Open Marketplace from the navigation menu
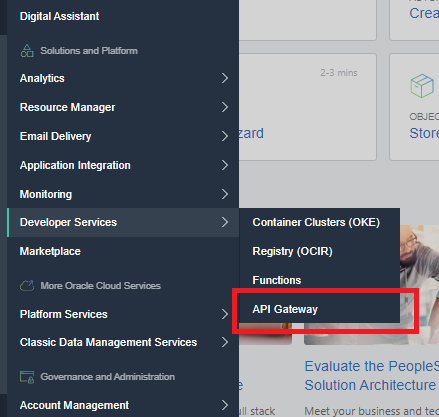 point(50,251)
